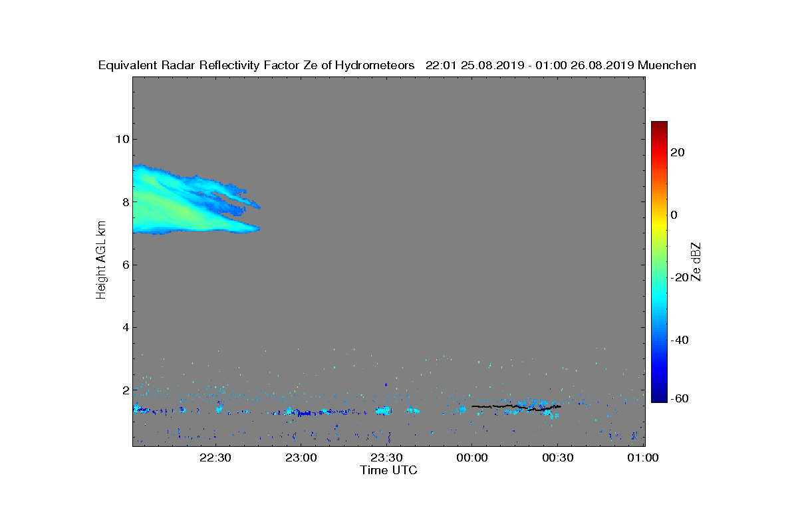Click the 01:00 time tick label
The image size is (798, 532).
click(643, 458)
